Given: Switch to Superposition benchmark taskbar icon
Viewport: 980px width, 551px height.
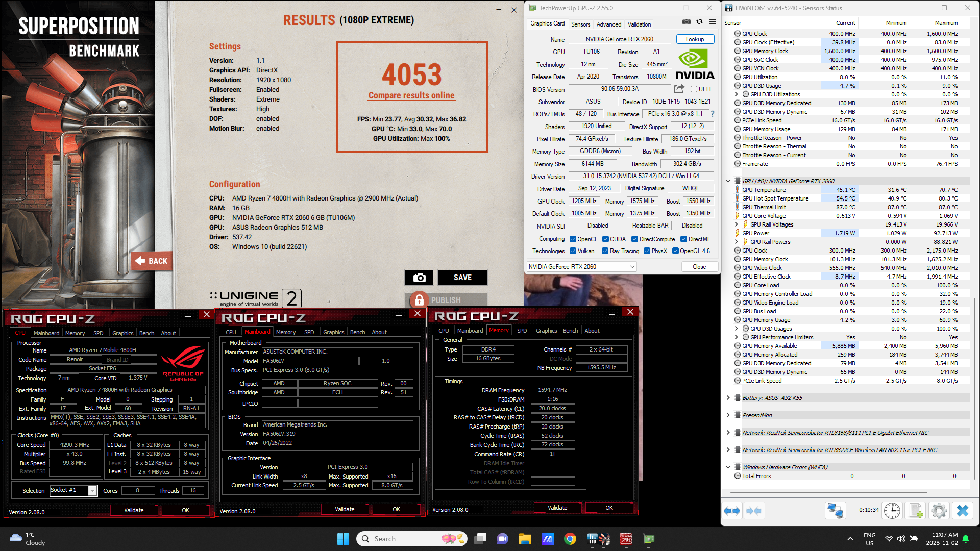Looking at the screenshot, I should coord(604,539).
